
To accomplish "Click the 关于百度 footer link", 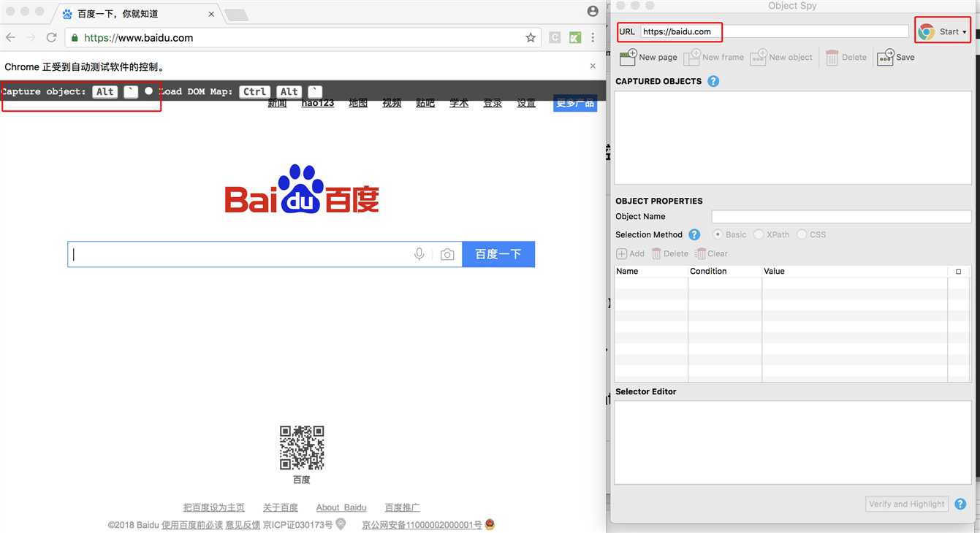I will (x=281, y=507).
